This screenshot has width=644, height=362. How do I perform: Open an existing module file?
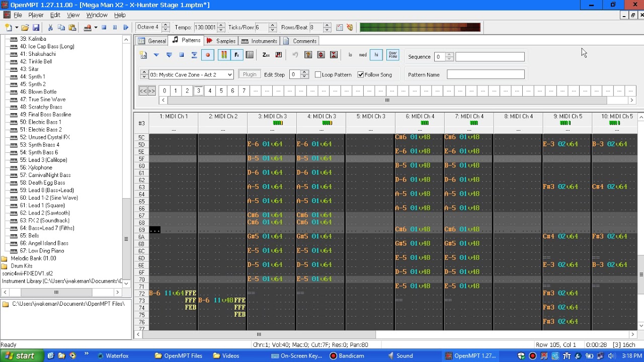pyautogui.click(x=25, y=28)
